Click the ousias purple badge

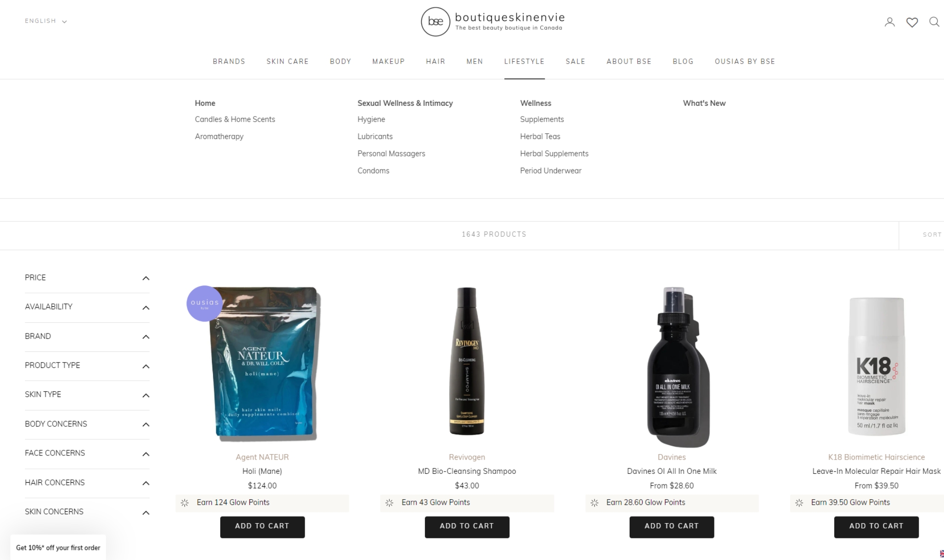click(x=204, y=303)
